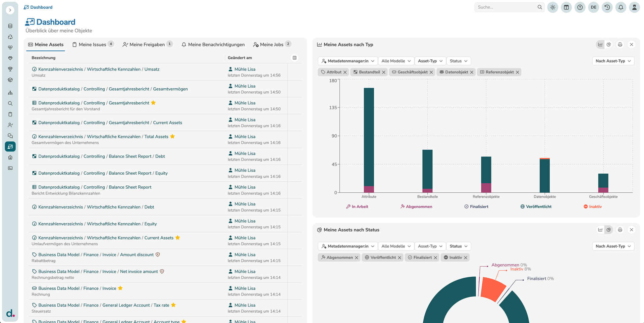Remove the Bestandteil filter chip
Screen dimensions: 644x323
384,72
